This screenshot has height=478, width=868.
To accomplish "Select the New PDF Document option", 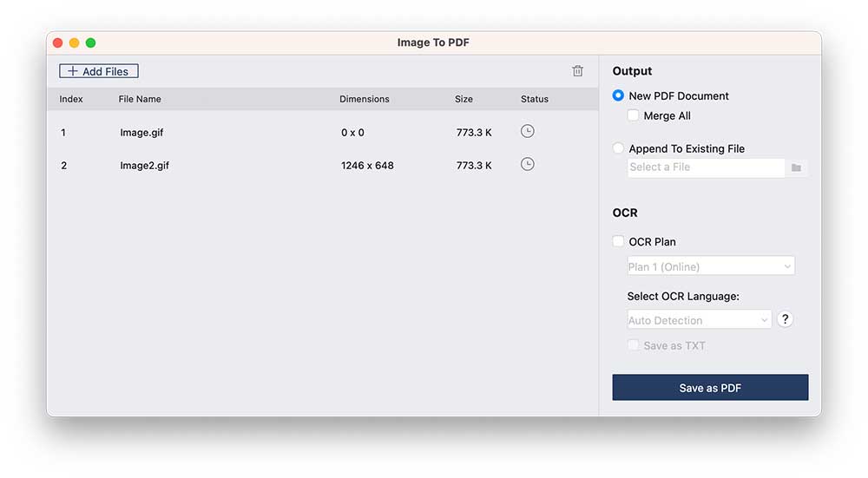I will click(x=618, y=95).
